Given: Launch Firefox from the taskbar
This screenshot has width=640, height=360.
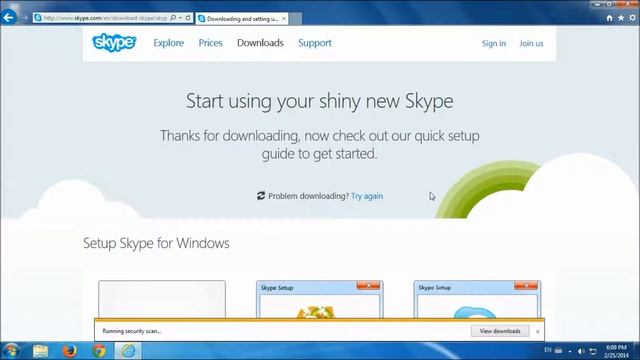Looking at the screenshot, I should pos(70,351).
